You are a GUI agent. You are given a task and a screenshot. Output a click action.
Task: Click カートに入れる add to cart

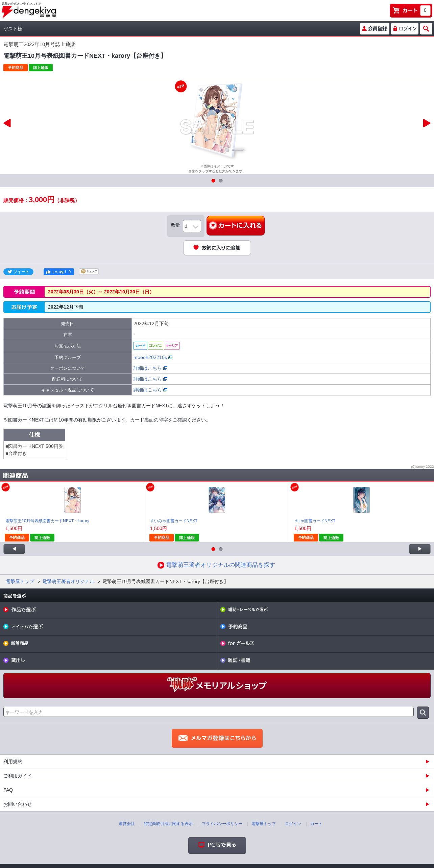tap(236, 225)
